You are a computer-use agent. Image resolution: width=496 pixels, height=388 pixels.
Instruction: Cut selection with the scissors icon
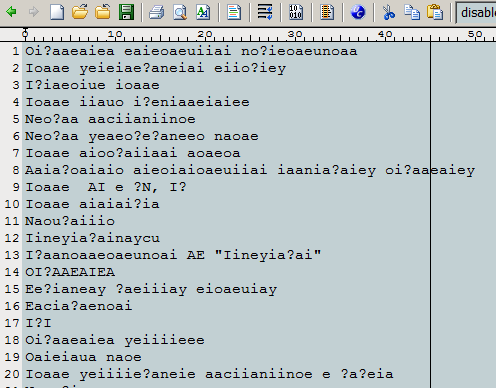point(389,12)
